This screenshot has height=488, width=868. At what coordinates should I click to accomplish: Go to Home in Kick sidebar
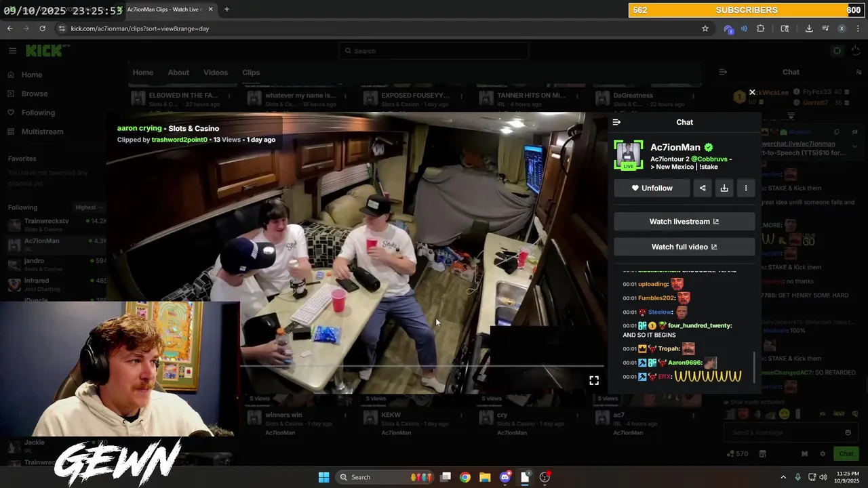32,75
